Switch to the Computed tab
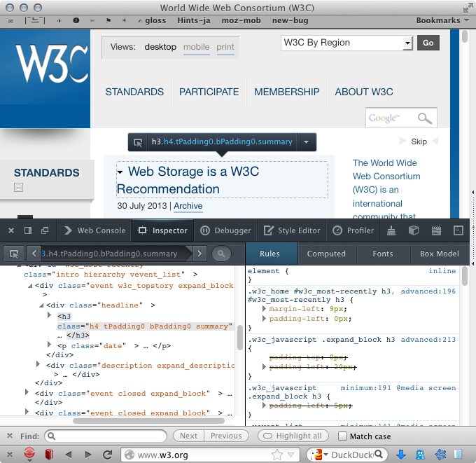This screenshot has width=476, height=463. point(326,254)
